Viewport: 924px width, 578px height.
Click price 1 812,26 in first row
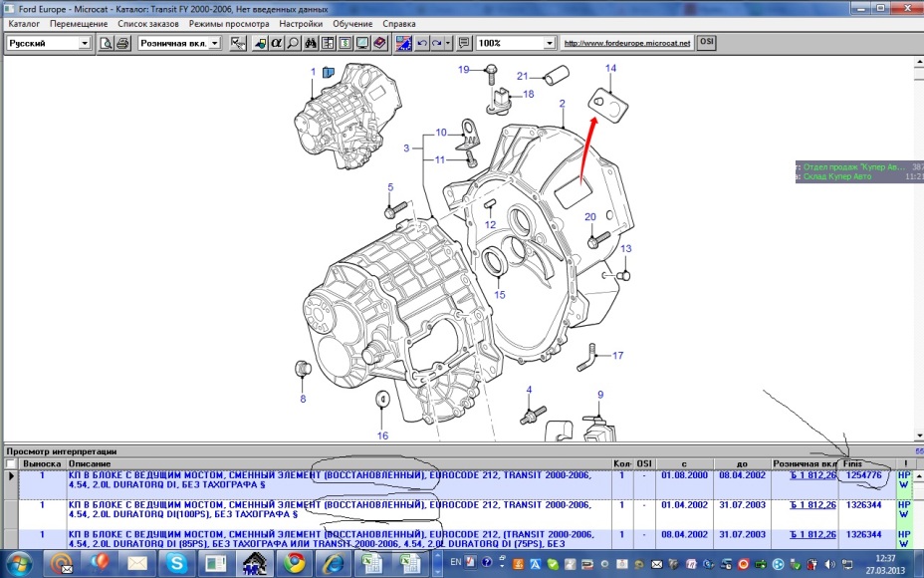point(812,476)
